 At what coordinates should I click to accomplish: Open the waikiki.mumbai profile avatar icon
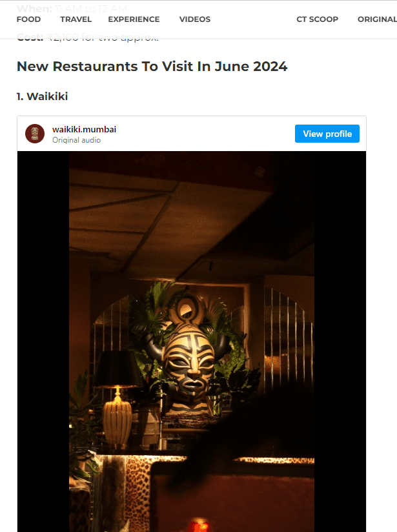coord(35,134)
